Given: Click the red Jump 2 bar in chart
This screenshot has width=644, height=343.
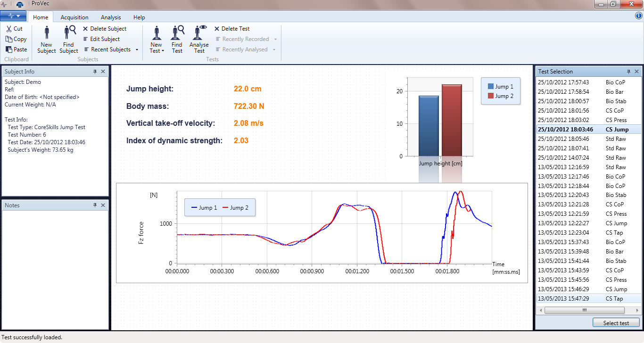Looking at the screenshot, I should point(452,120).
